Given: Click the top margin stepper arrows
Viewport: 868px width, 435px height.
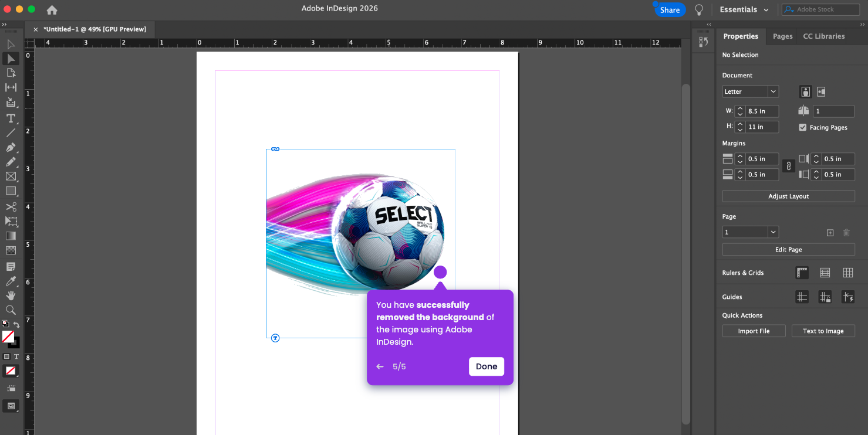Looking at the screenshot, I should [740, 159].
